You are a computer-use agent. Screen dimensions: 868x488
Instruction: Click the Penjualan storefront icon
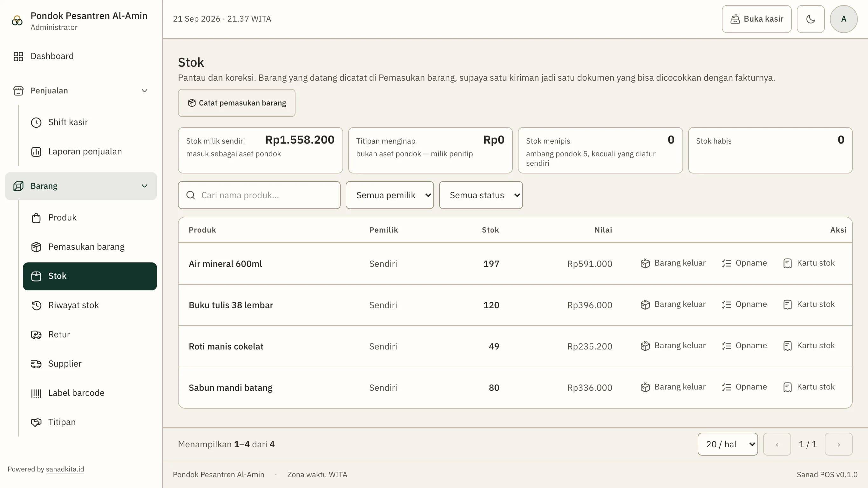pos(18,91)
